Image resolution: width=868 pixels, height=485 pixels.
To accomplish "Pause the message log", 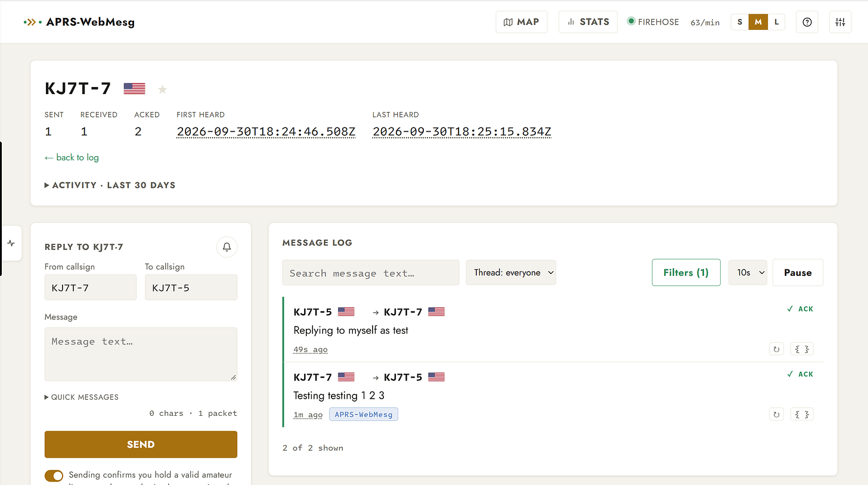I will coord(798,272).
